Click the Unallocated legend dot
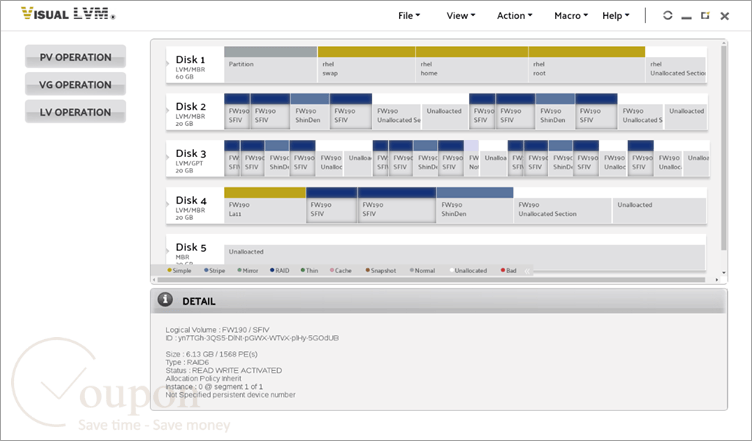 click(x=451, y=270)
